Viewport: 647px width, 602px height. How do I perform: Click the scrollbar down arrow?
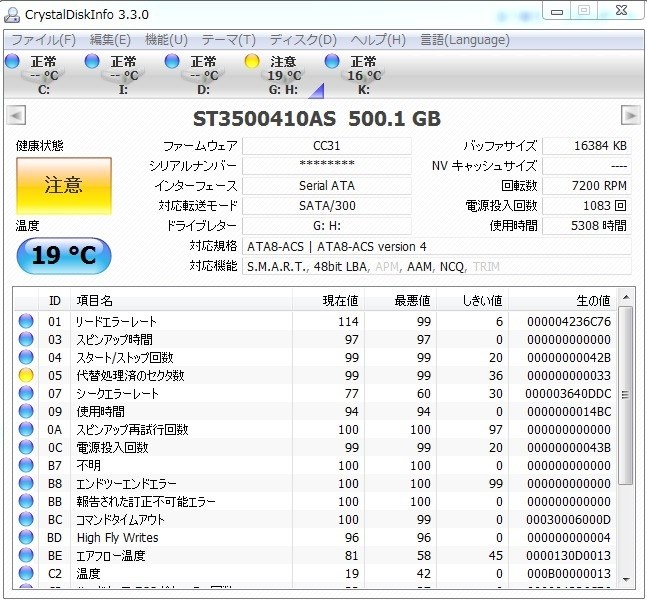tap(626, 580)
